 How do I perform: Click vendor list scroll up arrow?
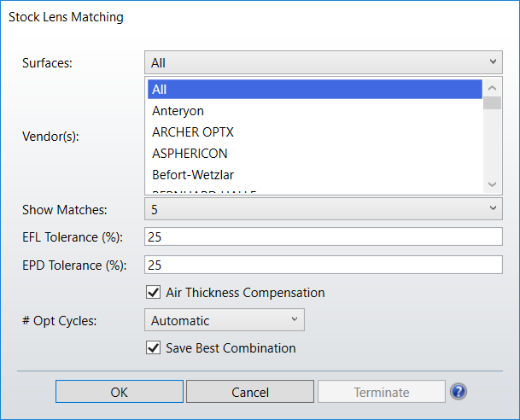[492, 88]
